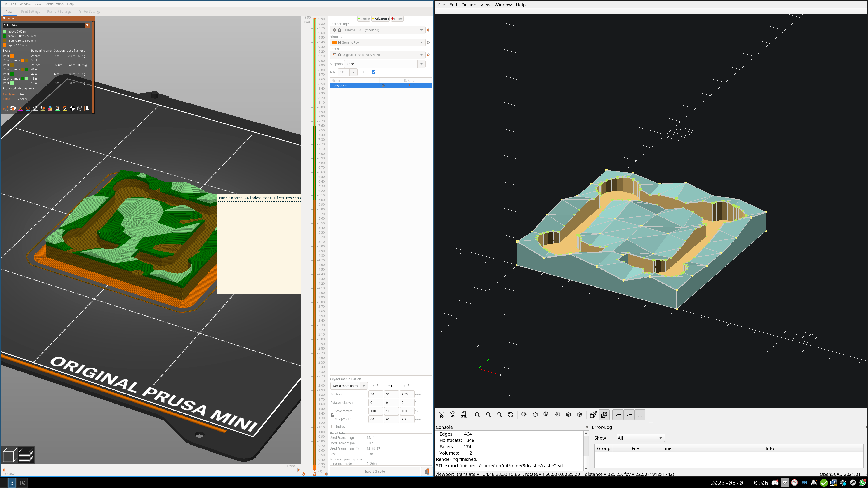Toggle Tool changes icon in legend toolbar
Image resolution: width=868 pixels, height=488 pixels.
43,108
